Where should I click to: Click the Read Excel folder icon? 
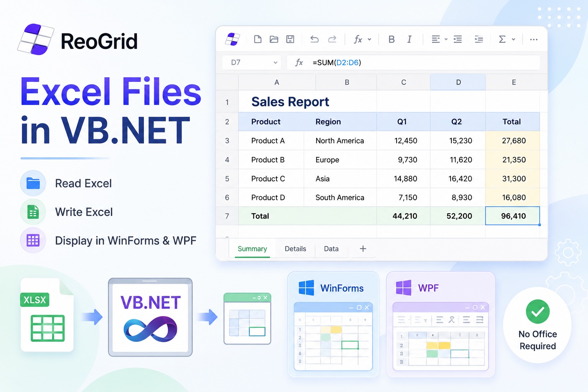click(x=33, y=183)
